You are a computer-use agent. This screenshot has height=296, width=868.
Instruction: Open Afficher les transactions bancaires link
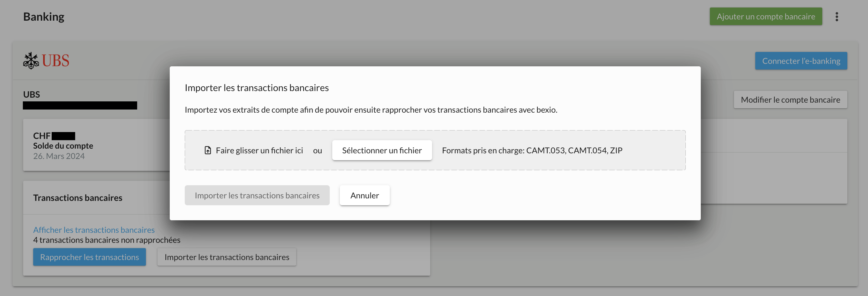click(x=94, y=230)
